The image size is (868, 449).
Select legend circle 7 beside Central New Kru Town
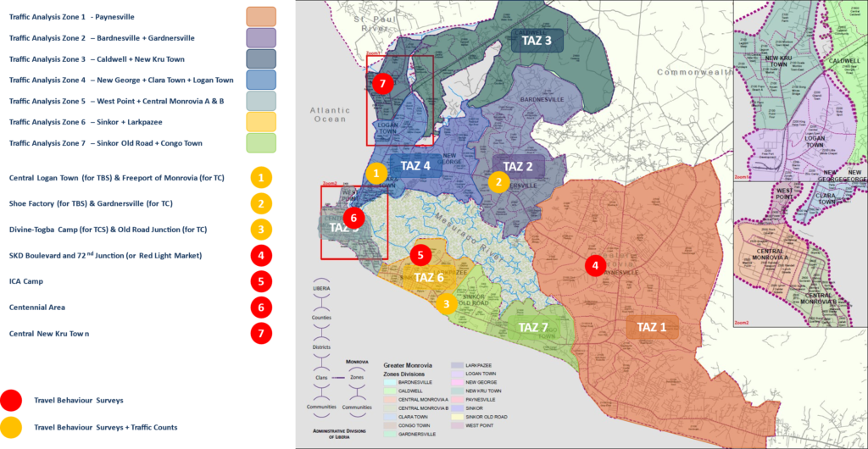[261, 334]
